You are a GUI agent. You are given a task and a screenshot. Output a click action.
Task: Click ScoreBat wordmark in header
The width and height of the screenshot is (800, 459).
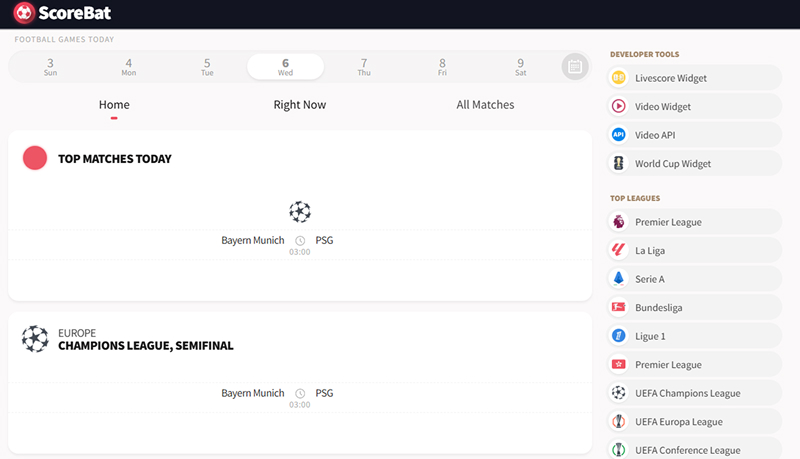pyautogui.click(x=74, y=13)
